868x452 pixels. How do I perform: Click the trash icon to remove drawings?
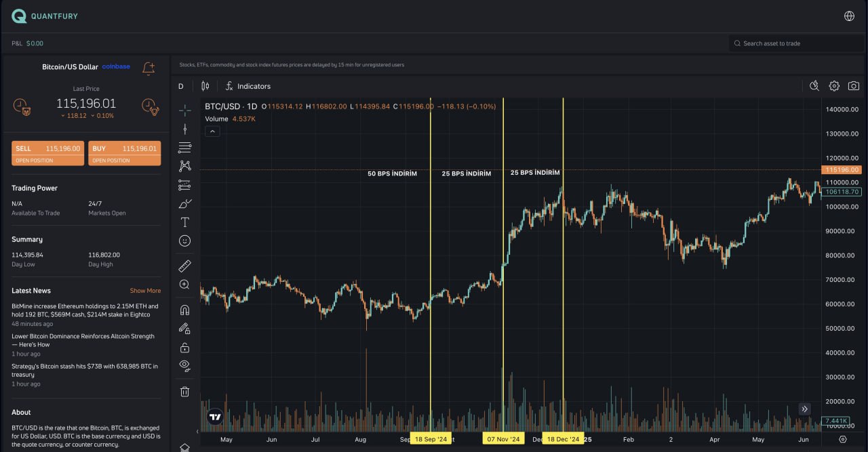point(184,392)
